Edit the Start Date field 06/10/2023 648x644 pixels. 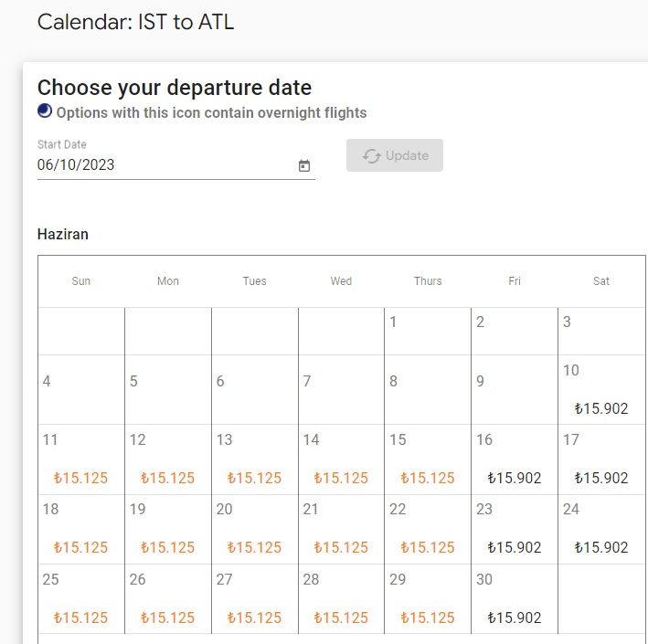pos(176,164)
